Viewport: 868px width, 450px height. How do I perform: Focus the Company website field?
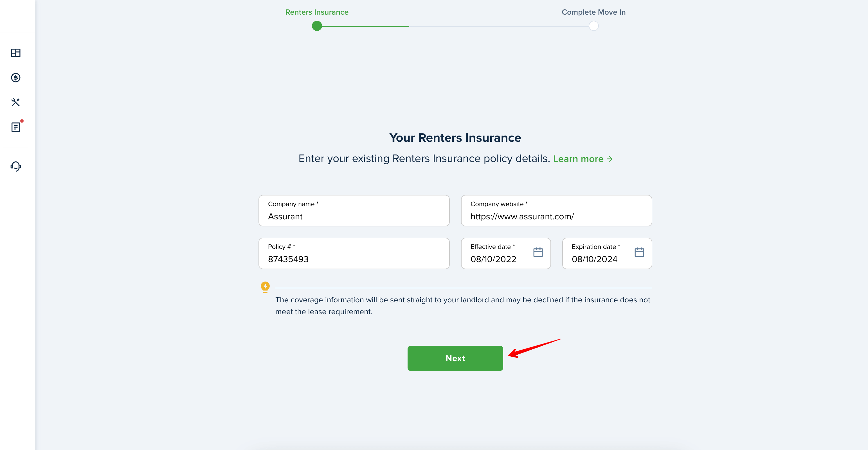point(556,211)
